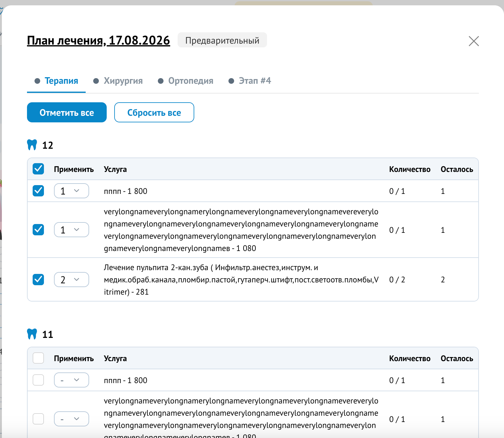
Task: Open the План лечения, 17.08.2026 title link
Action: pyautogui.click(x=99, y=40)
